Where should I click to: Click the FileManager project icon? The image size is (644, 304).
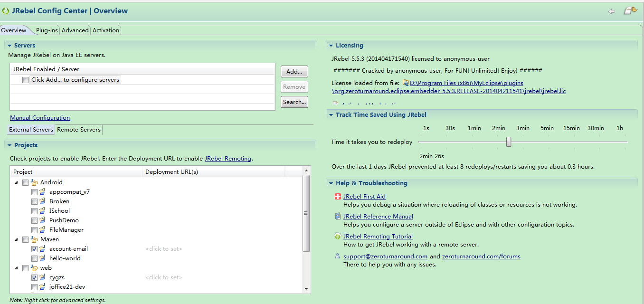click(x=43, y=230)
